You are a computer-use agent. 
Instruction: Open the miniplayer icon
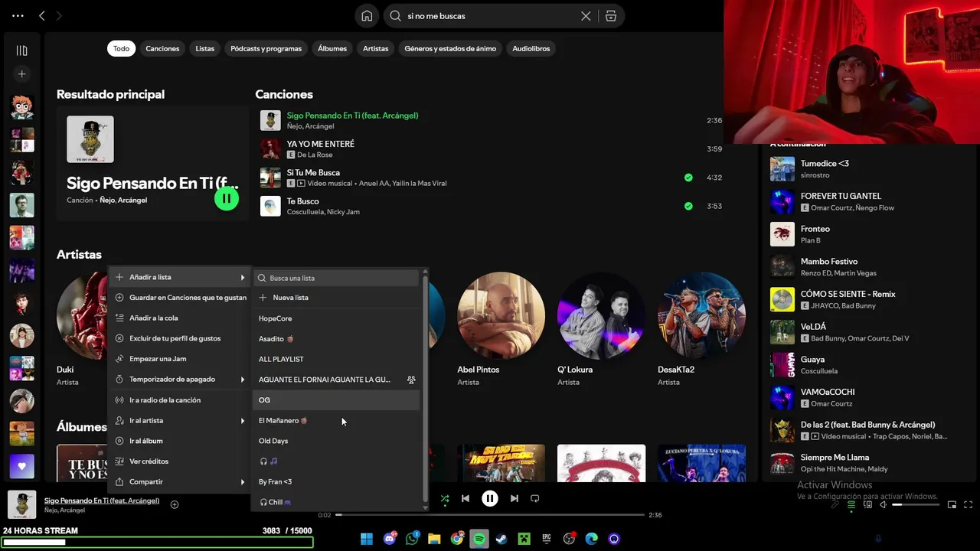point(952,504)
